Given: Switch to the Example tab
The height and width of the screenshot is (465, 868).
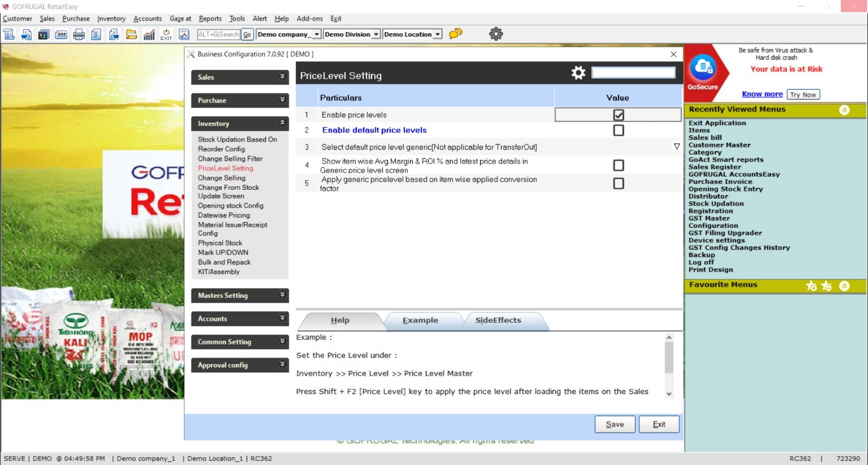Looking at the screenshot, I should pyautogui.click(x=420, y=321).
